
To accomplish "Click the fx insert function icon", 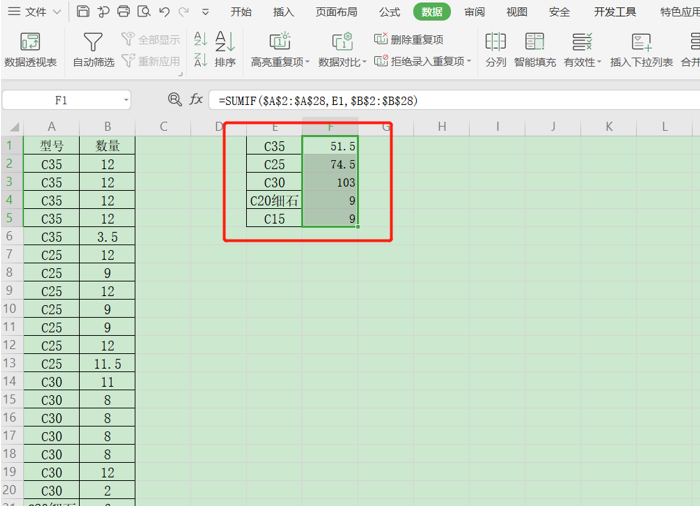I will click(x=196, y=99).
